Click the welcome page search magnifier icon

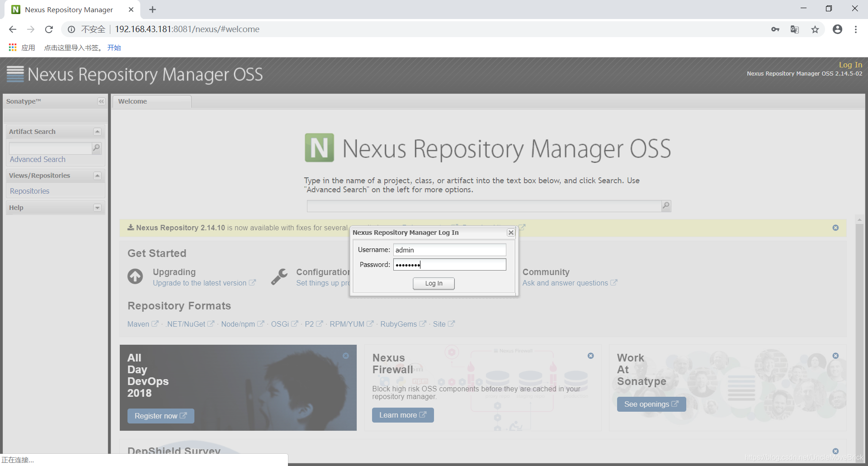coord(666,206)
